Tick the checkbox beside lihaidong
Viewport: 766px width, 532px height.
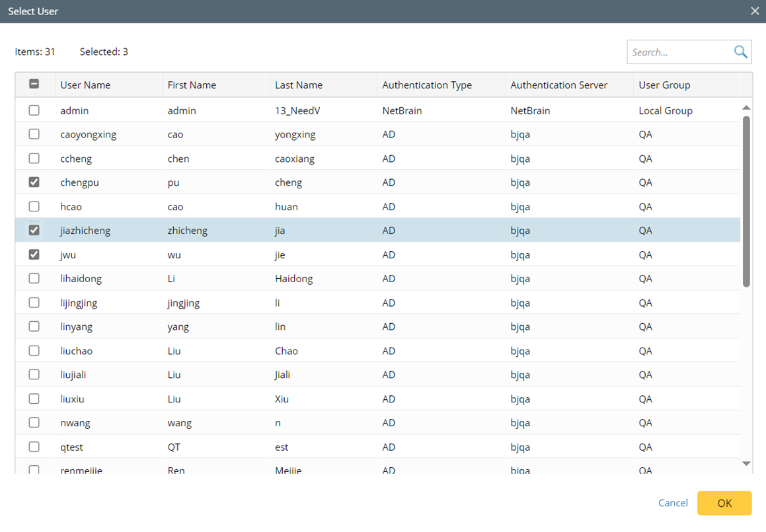[34, 278]
